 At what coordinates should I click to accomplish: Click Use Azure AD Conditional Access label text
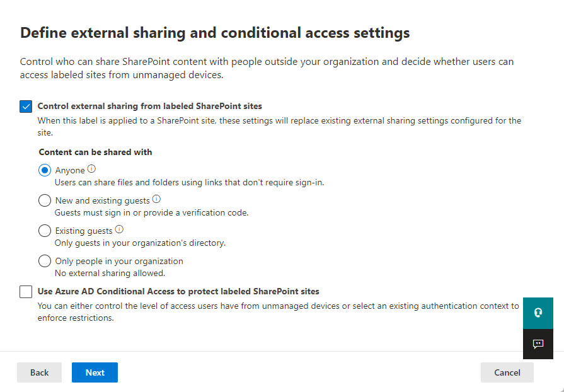[178, 292]
